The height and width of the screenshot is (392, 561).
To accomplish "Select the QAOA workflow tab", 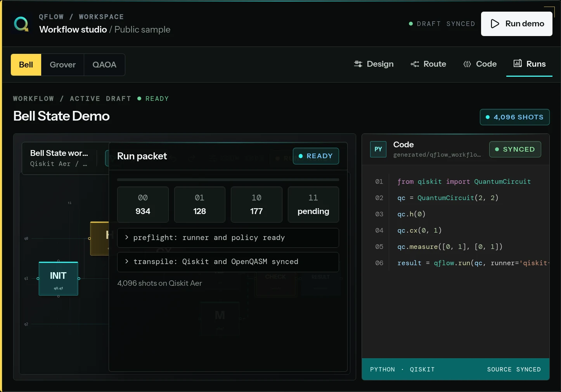I will pos(104,65).
